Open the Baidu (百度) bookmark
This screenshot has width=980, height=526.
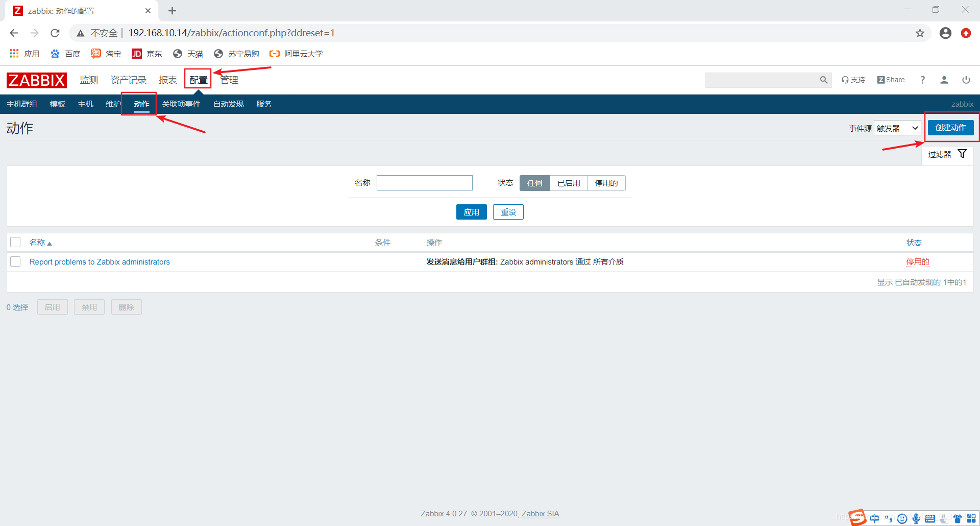[65, 54]
